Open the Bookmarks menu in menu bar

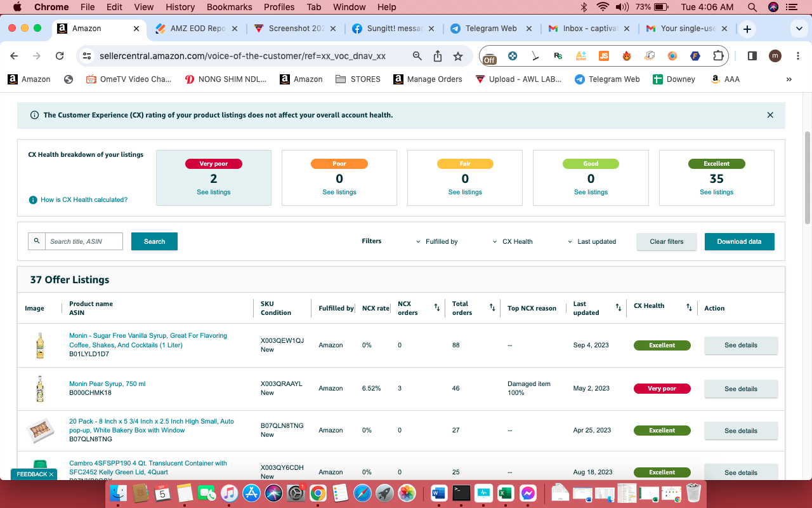tap(228, 7)
